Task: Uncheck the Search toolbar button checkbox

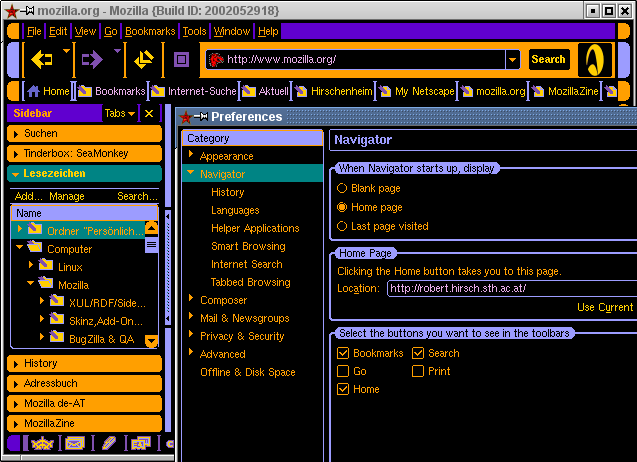Action: [x=418, y=353]
